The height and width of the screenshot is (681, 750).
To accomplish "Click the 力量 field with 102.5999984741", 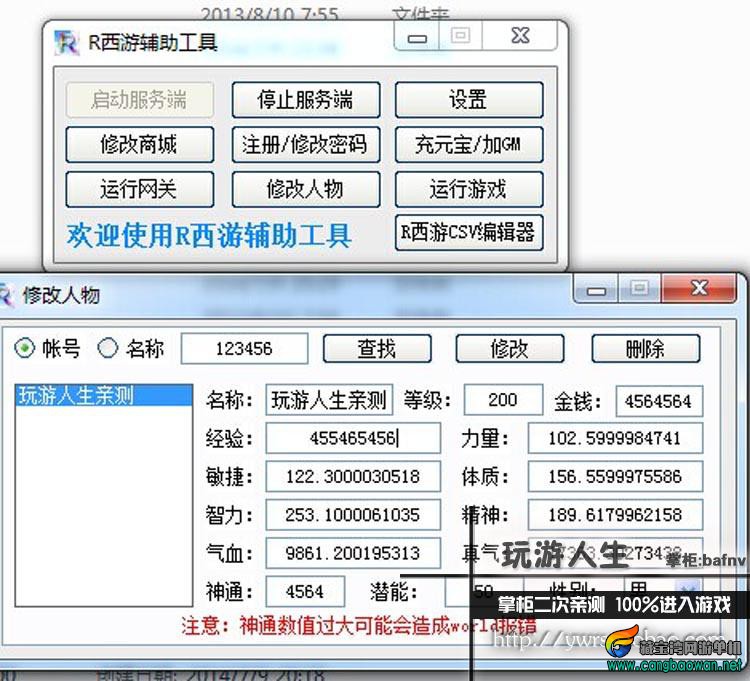I will 615,438.
